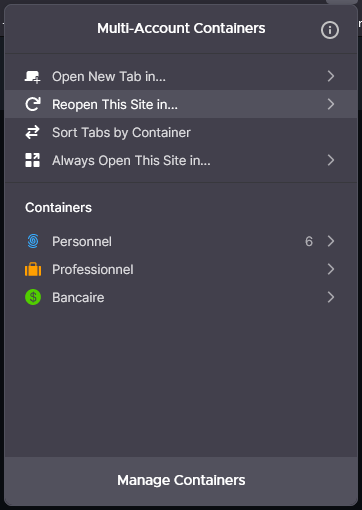Open the info icon in the header
Screen dimensions: 362x510
click(x=330, y=30)
